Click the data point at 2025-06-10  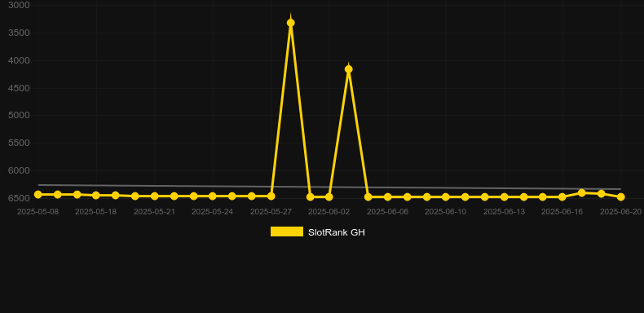tap(446, 196)
